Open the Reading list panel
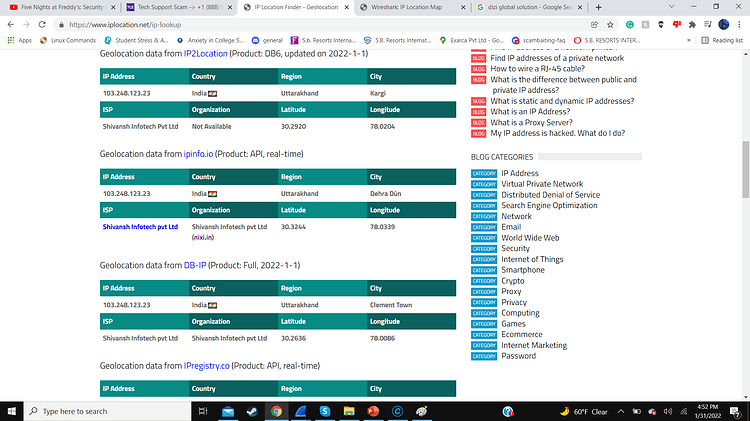 pyautogui.click(x=722, y=40)
